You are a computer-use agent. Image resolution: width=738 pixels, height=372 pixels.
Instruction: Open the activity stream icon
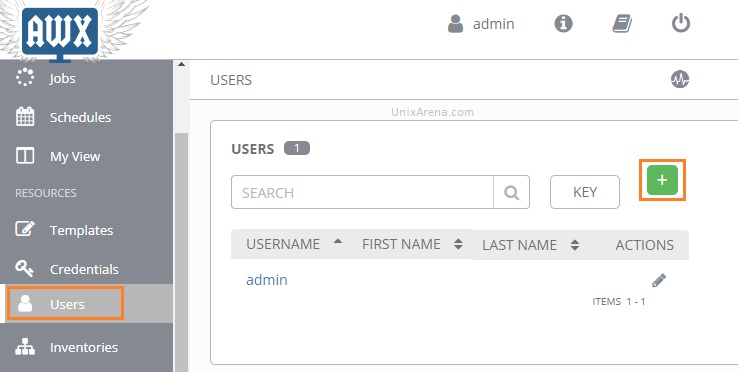coord(680,79)
